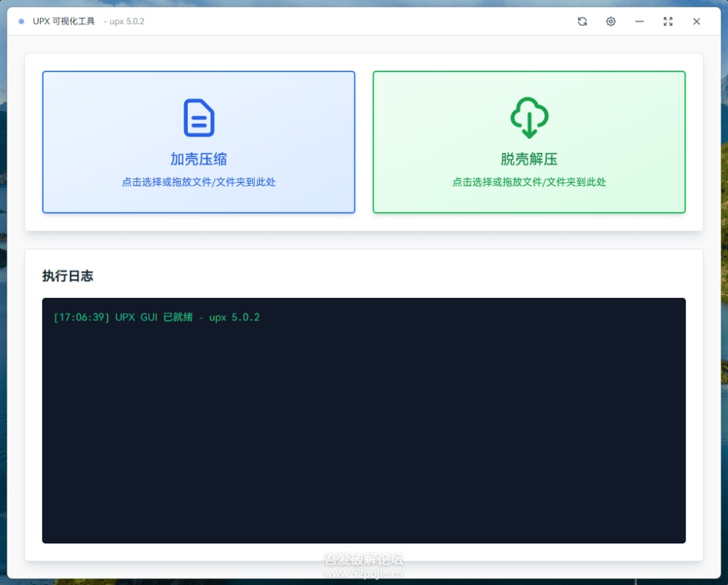Click the 吾爱破解论坛 watermark text
This screenshot has height=585, width=728.
[363, 560]
